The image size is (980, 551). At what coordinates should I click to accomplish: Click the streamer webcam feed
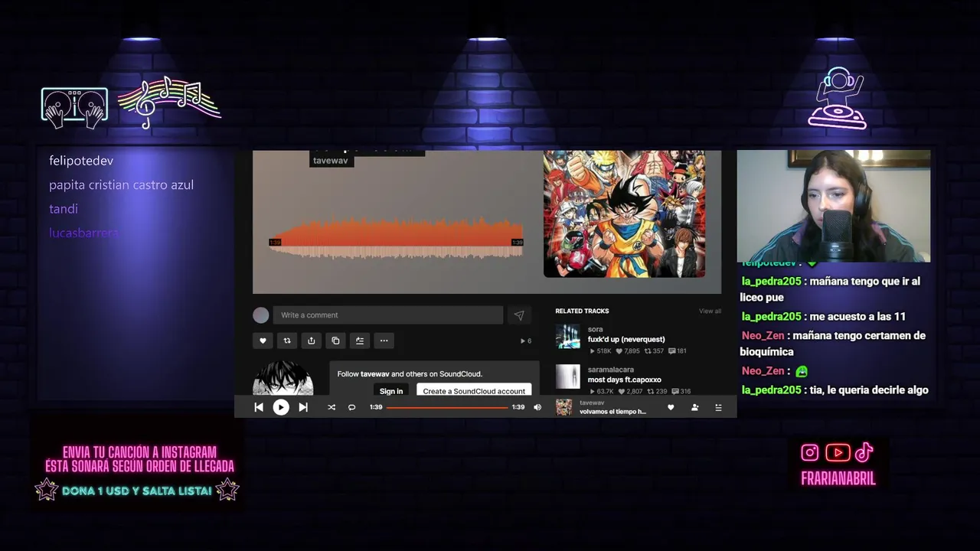coord(834,206)
